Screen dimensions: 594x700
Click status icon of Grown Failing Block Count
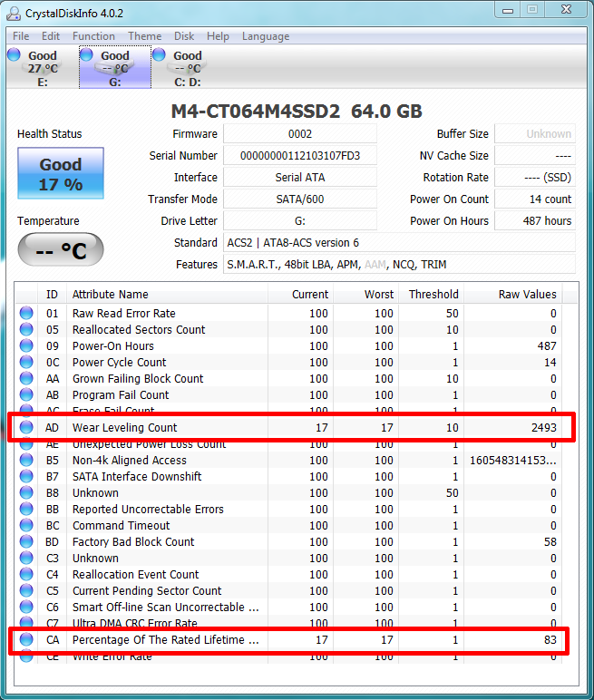click(x=26, y=379)
